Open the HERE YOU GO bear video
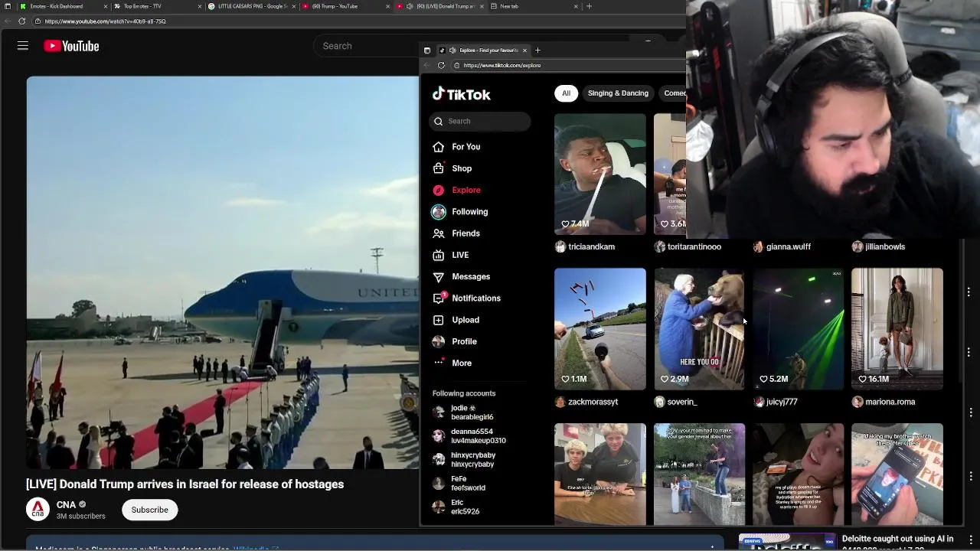 (x=699, y=328)
